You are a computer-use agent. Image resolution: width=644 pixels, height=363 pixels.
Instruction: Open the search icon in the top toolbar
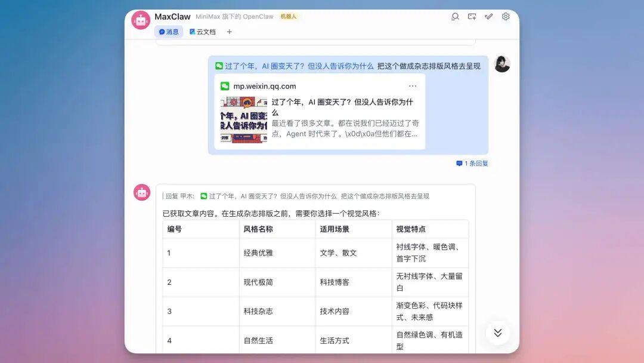455,17
